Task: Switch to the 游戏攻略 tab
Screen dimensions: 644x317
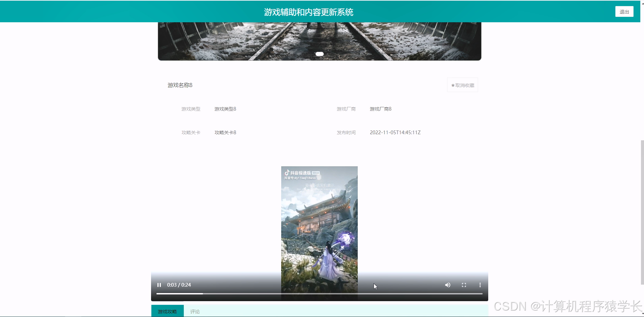Action: pyautogui.click(x=167, y=311)
